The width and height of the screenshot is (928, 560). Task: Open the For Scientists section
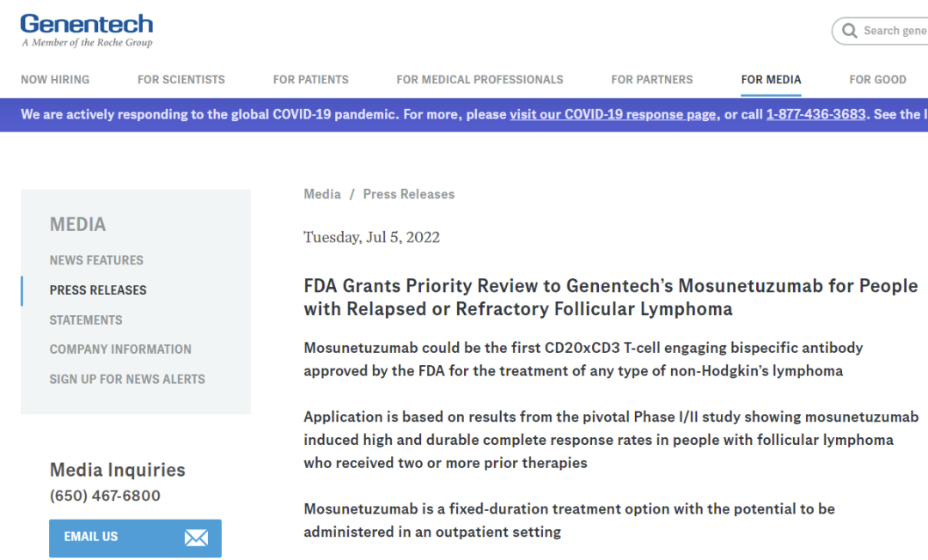[181, 80]
